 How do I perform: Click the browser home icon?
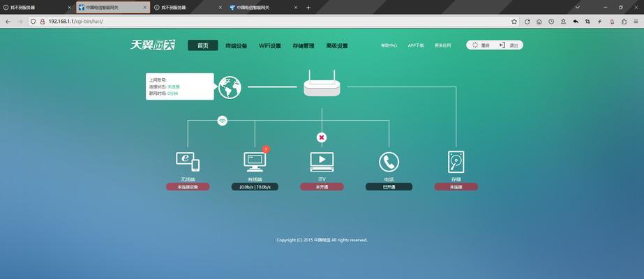(539, 22)
